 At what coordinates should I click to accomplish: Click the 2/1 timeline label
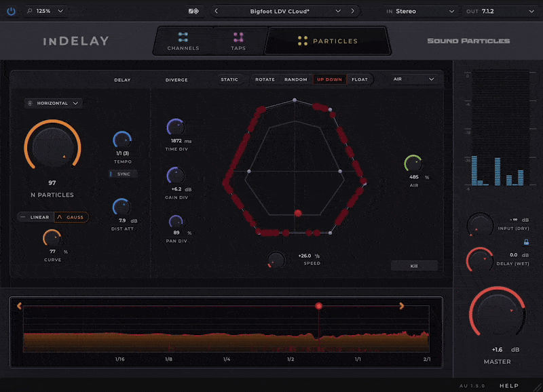[427, 359]
